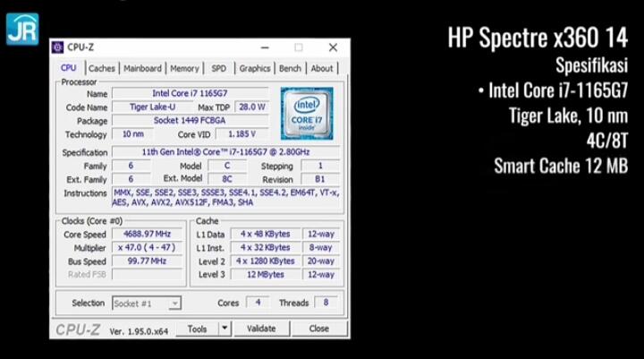
Task: Click the Smart Cache 12 MB text
Action: (x=561, y=166)
